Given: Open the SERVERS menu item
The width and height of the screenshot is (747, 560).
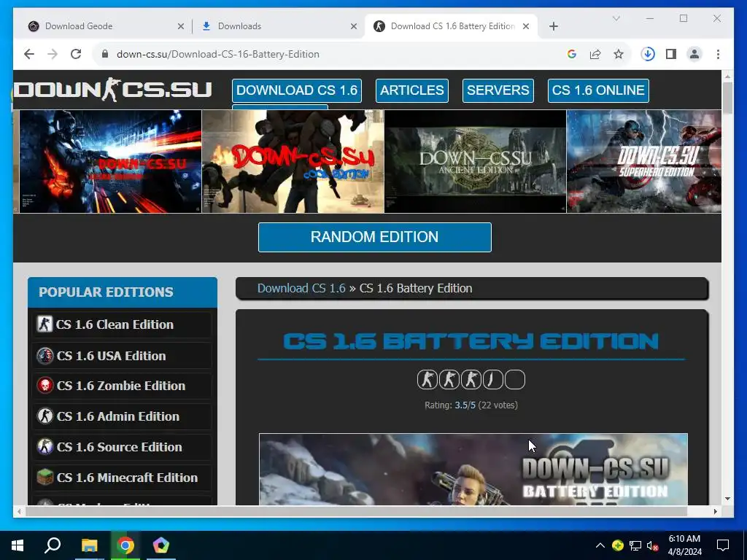Looking at the screenshot, I should point(498,90).
